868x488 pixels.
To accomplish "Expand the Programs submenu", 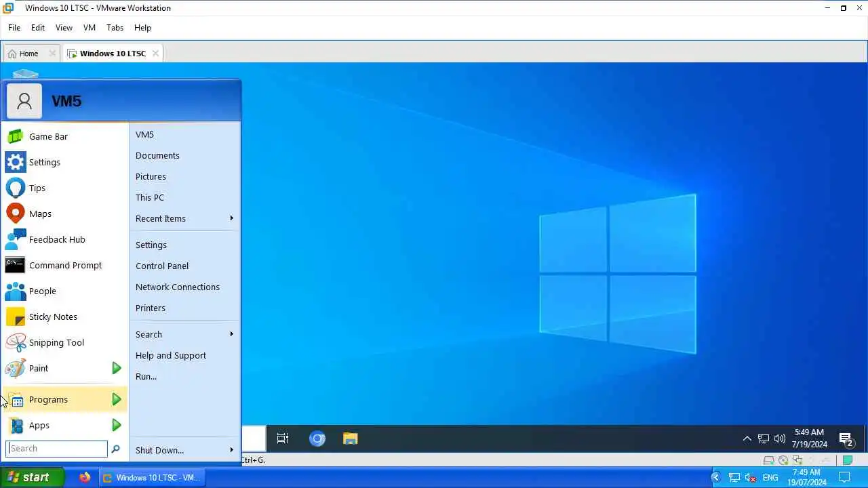I will [x=117, y=399].
